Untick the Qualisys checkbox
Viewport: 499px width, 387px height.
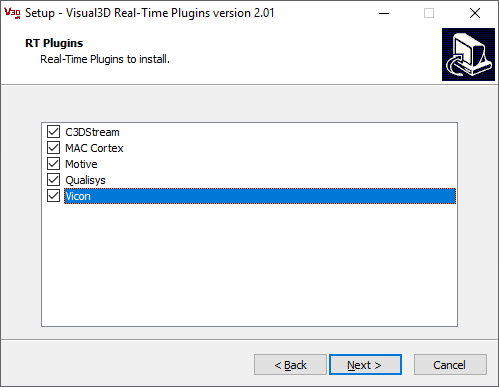[x=53, y=180]
